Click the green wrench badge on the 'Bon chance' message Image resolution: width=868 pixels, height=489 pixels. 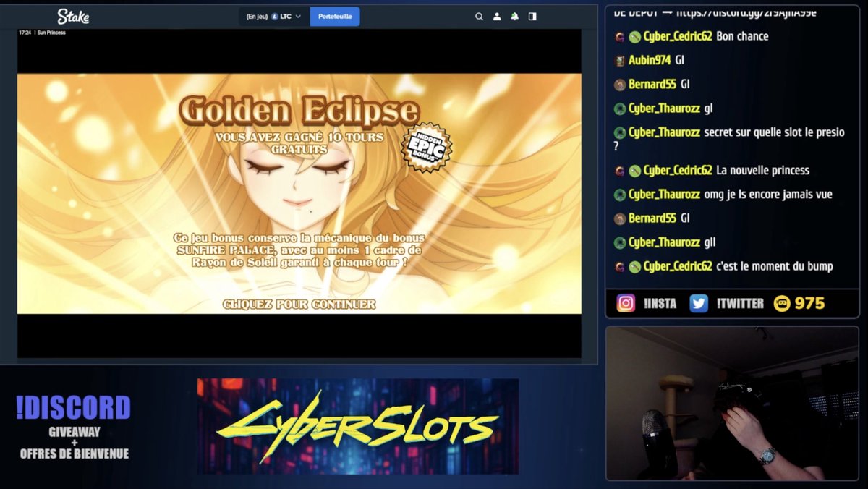coord(635,37)
